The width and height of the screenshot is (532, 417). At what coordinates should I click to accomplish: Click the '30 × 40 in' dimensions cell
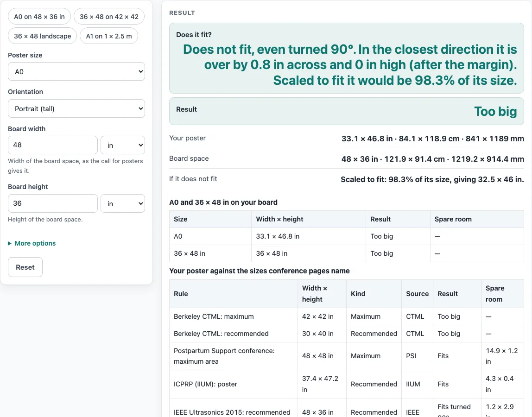tap(322, 334)
